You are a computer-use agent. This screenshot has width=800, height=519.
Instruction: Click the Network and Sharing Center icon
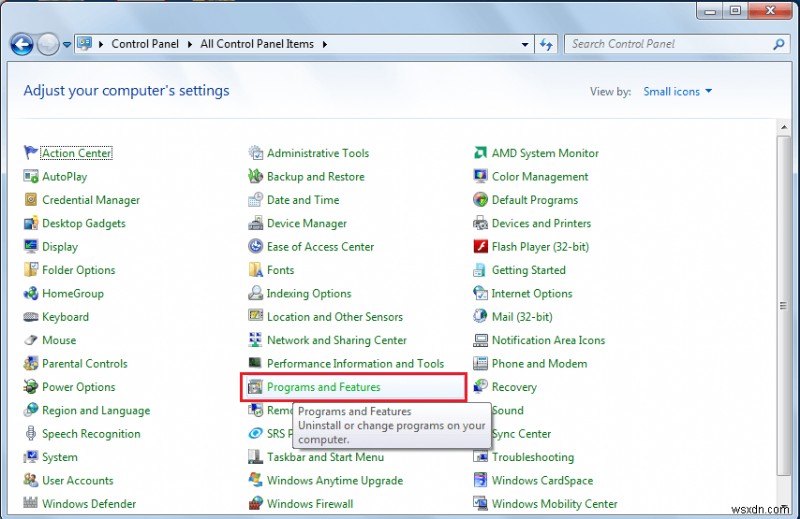(256, 340)
